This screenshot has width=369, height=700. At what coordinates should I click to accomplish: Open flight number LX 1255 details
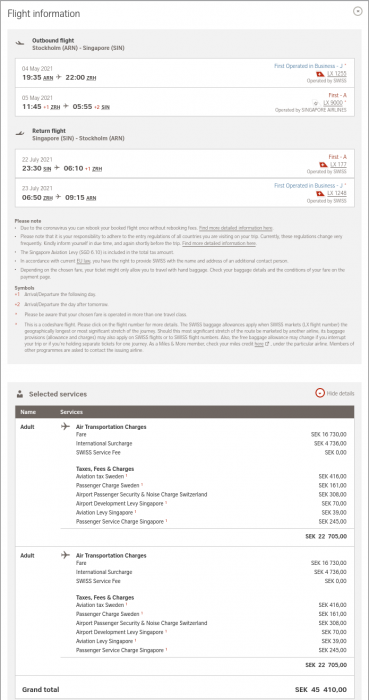(x=337, y=74)
